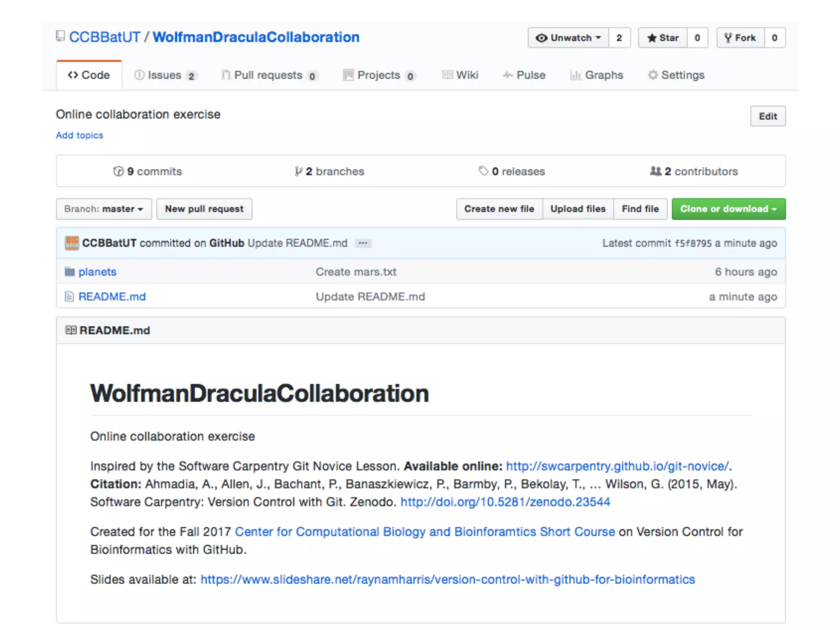Image resolution: width=840 pixels, height=630 pixels.
Task: Open the WolfmanDraculaCollaboration repository title link
Action: (x=256, y=37)
